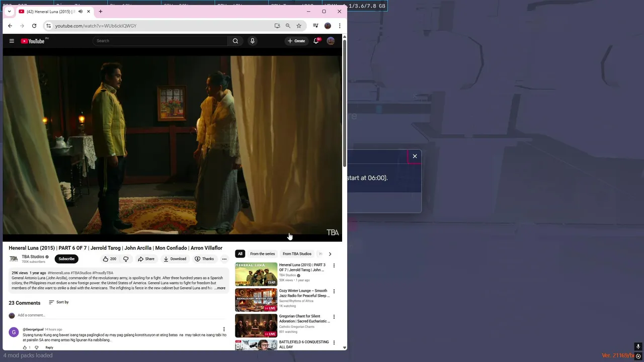Close the Heneral Luna browser tab
The image size is (644, 362).
(89, 12)
